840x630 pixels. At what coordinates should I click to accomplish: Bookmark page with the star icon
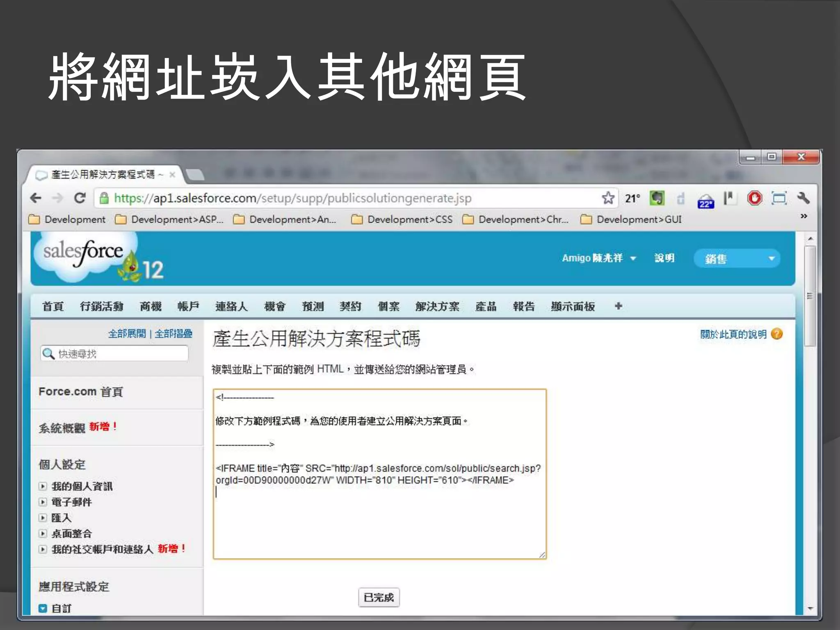click(x=608, y=198)
